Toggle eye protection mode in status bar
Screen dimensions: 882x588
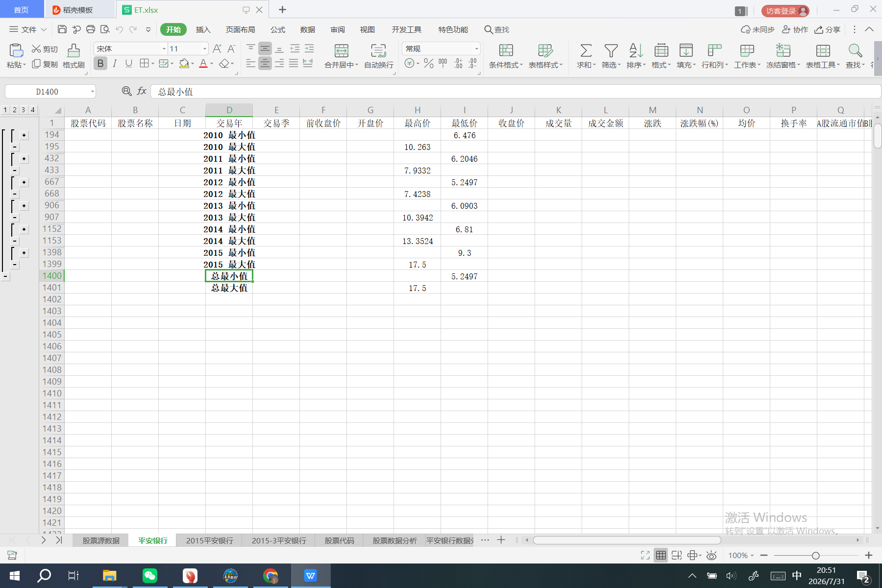(711, 555)
